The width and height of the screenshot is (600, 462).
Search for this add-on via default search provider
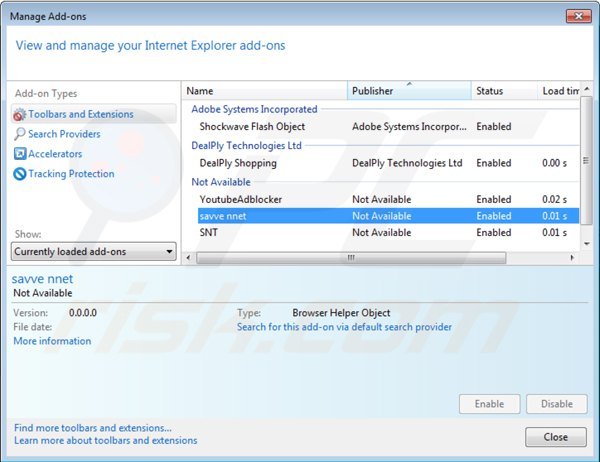[344, 327]
